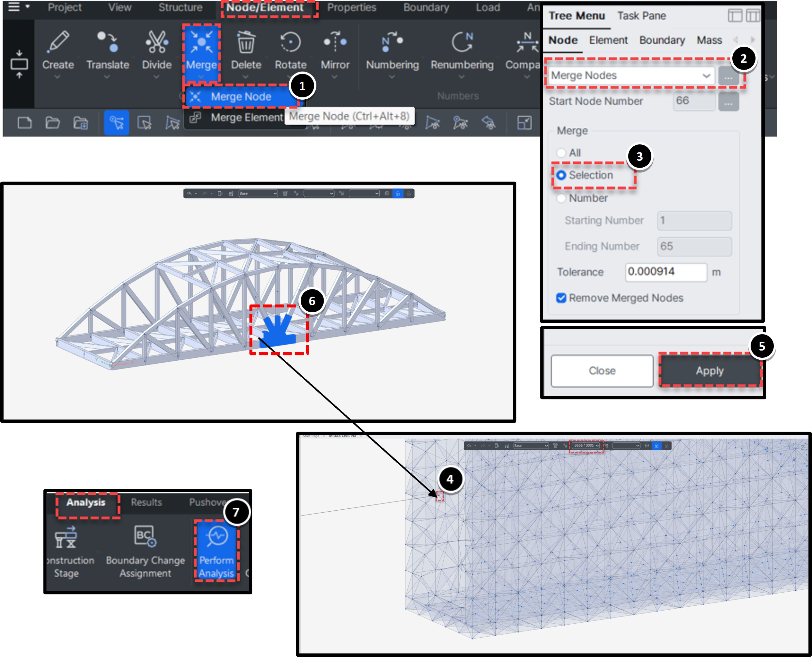The width and height of the screenshot is (812, 657).
Task: Open the 8656 10005 node selection dropdown
Action: [x=586, y=446]
